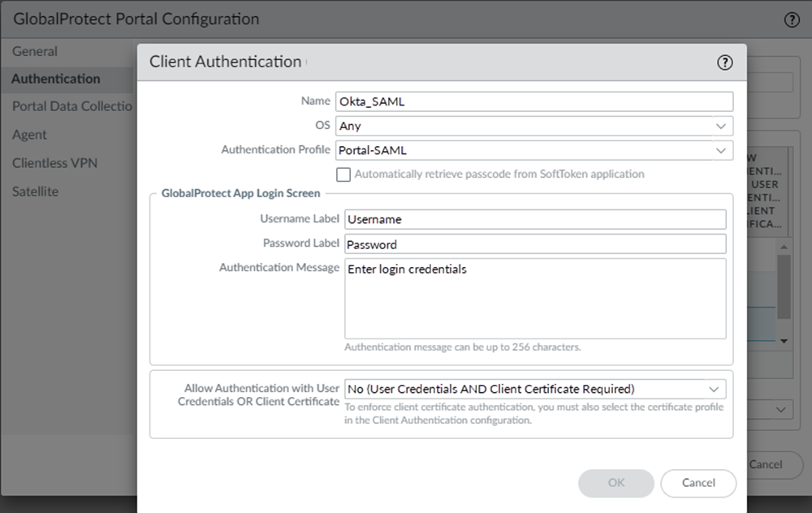Viewport: 812px width, 513px height.
Task: Open the Clientless VPN tab
Action: [54, 163]
